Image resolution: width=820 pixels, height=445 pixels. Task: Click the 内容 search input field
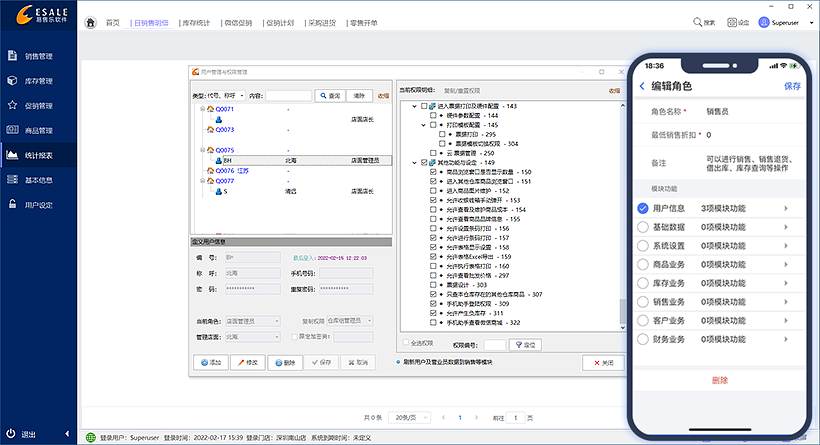point(289,95)
